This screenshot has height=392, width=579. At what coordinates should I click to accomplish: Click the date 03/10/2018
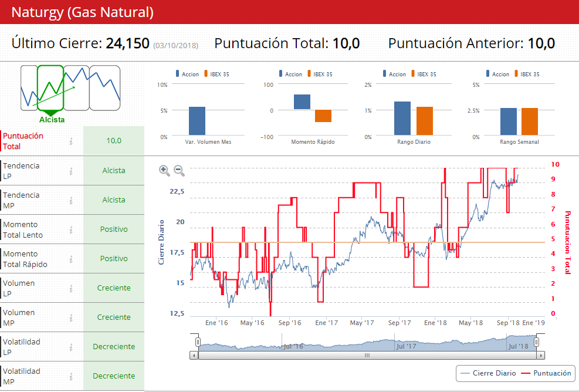point(176,45)
